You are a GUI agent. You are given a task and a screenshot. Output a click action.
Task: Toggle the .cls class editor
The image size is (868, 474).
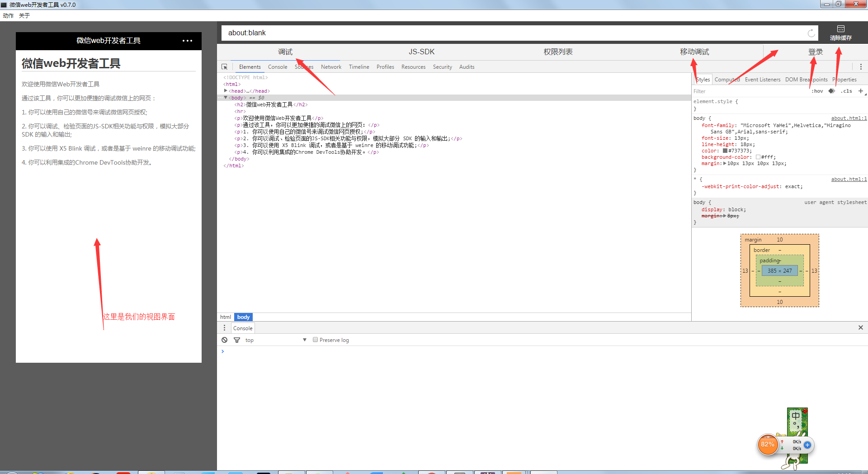click(x=846, y=91)
